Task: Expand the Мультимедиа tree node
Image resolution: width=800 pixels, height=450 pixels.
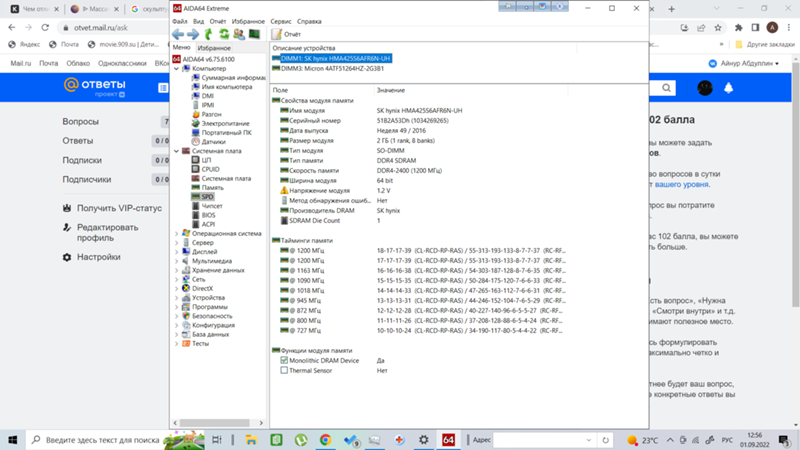Action: 177,261
